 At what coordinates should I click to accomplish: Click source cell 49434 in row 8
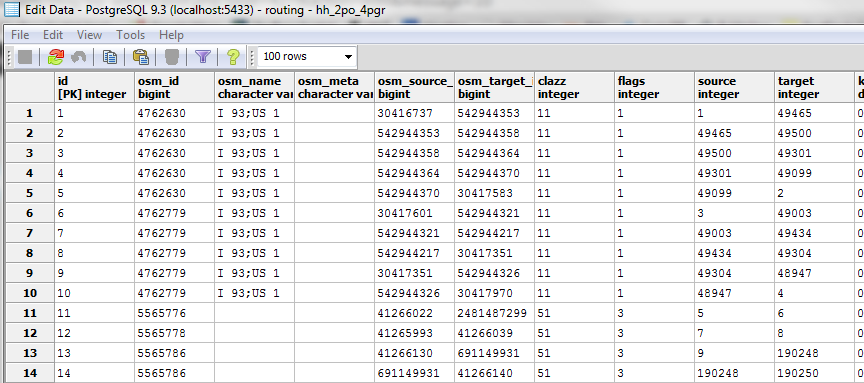click(x=734, y=253)
